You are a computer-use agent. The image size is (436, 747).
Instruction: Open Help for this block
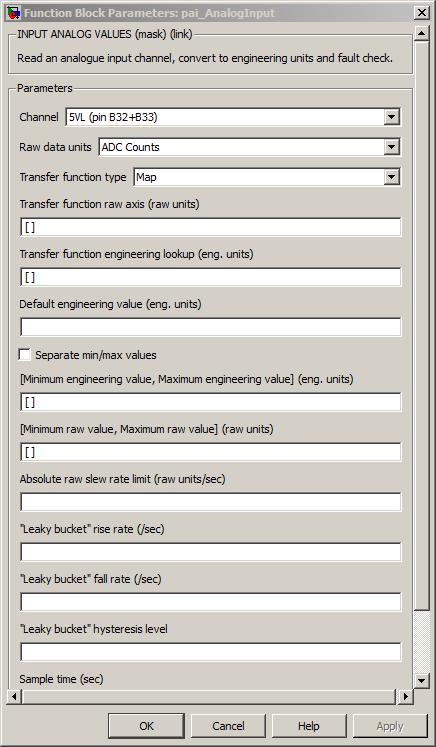[x=309, y=726]
